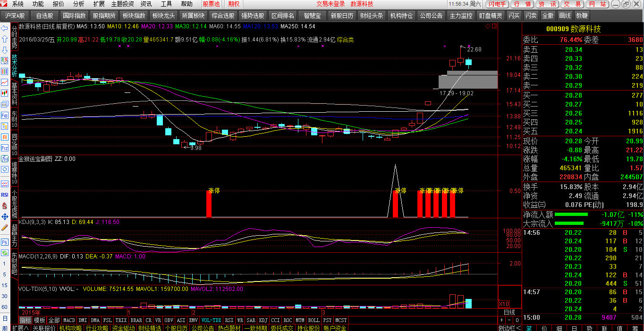Open the 关联报价 bottom tab

pos(44,328)
